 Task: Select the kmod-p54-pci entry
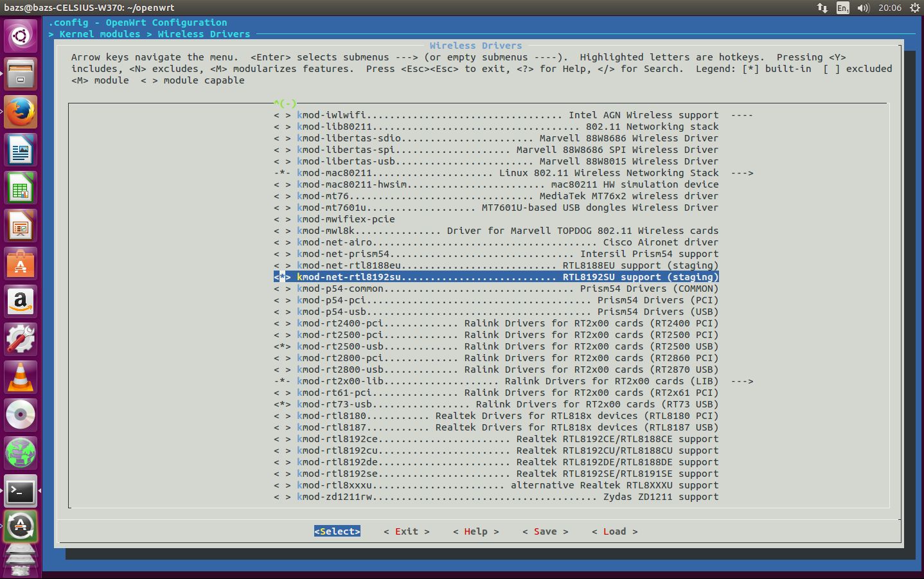[496, 300]
